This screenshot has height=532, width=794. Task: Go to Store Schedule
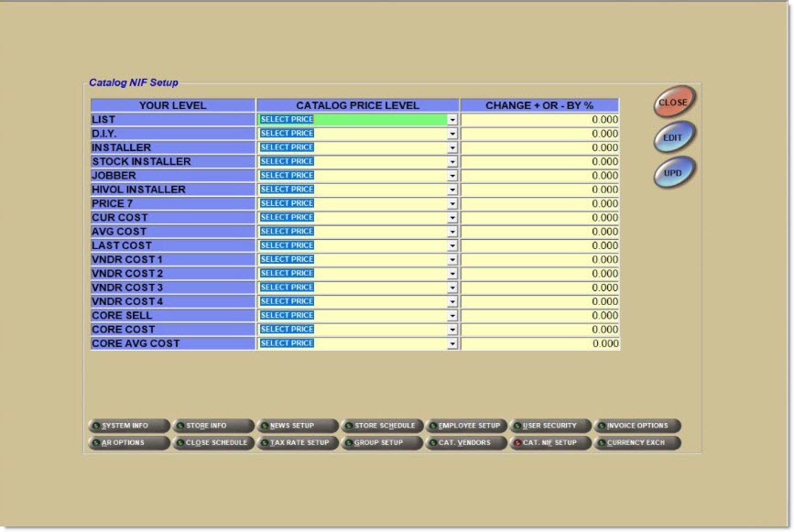382,426
